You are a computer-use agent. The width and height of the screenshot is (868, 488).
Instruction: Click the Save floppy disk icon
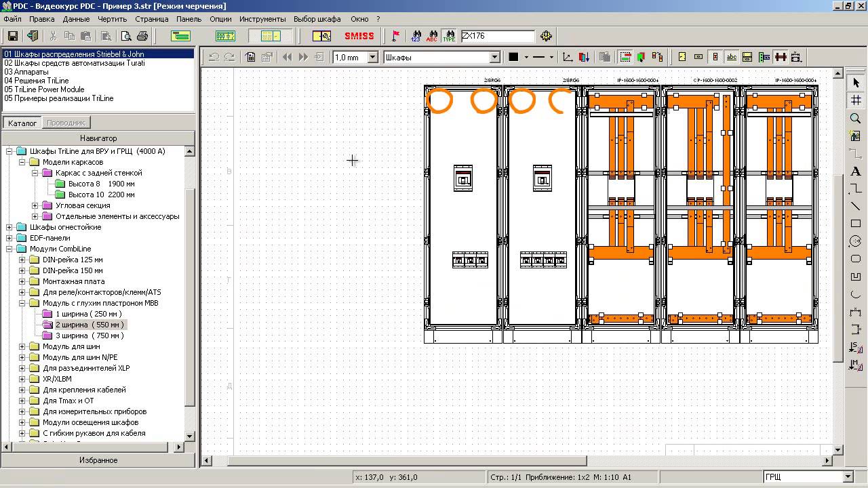[x=13, y=36]
